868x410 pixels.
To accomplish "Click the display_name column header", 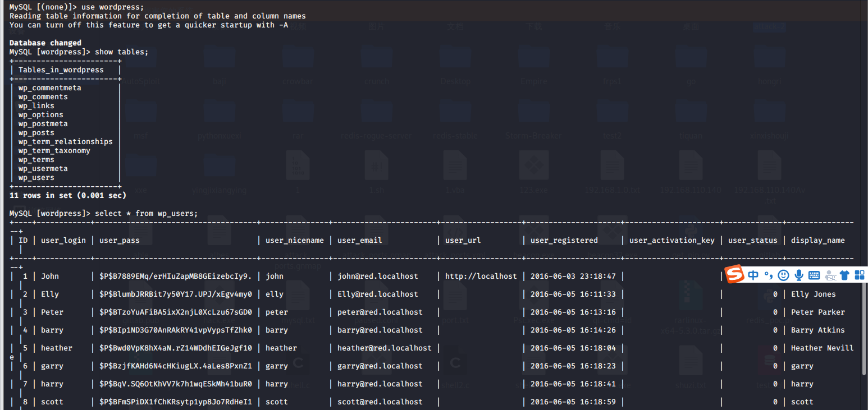I will [818, 240].
